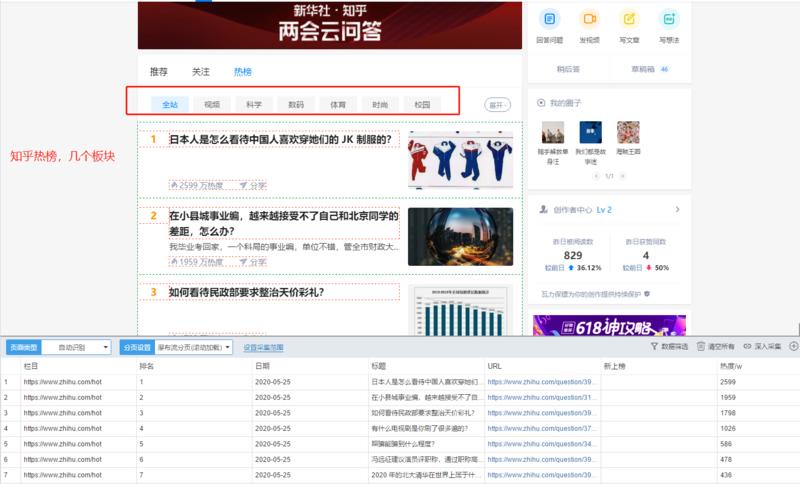Click 分享 under the JK uniform question
This screenshot has height=484, width=800.
click(253, 186)
